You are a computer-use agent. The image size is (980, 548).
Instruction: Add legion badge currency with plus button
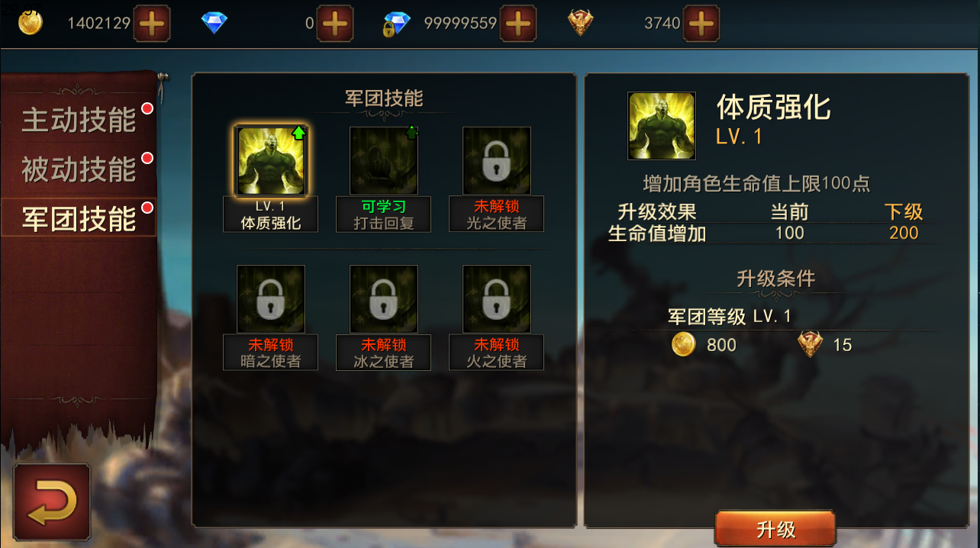701,24
